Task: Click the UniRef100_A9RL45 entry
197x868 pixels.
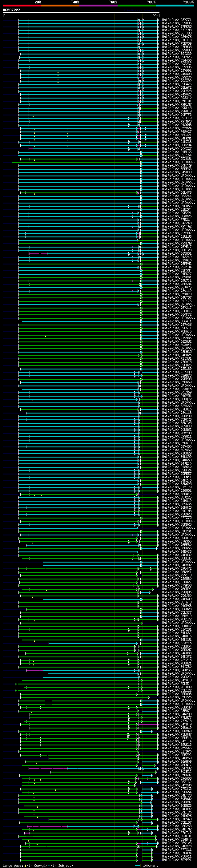Action: (177, 108)
